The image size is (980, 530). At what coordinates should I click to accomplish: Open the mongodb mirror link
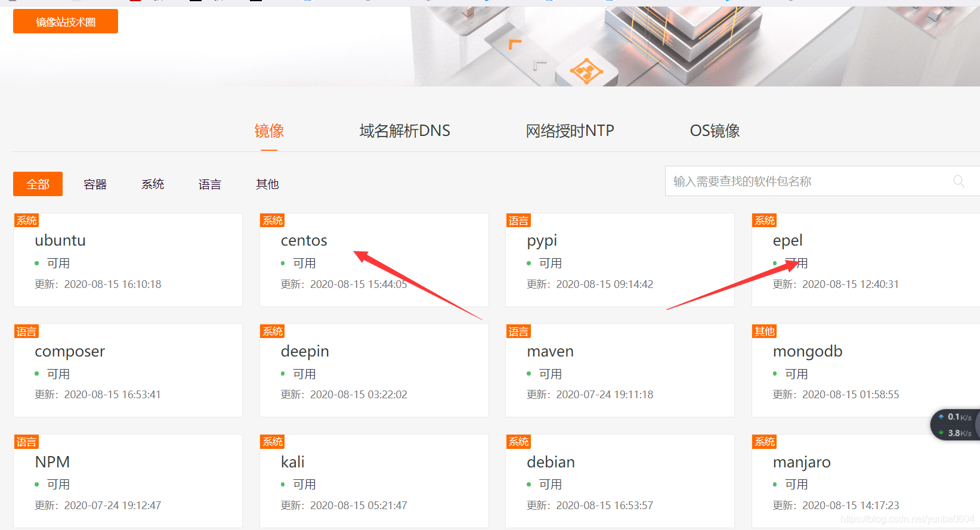pyautogui.click(x=808, y=352)
